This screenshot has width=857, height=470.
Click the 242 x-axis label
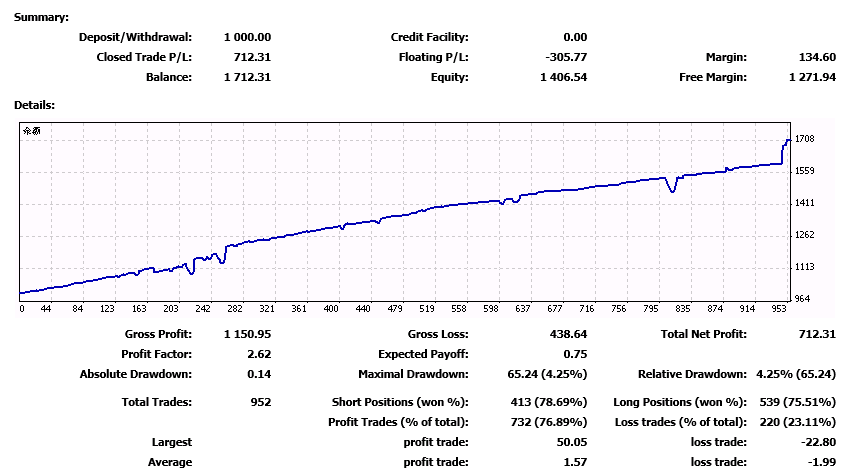[x=203, y=309]
